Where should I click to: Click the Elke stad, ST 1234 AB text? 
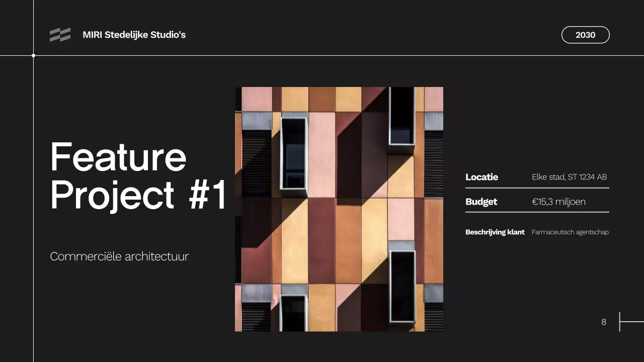coord(570,177)
